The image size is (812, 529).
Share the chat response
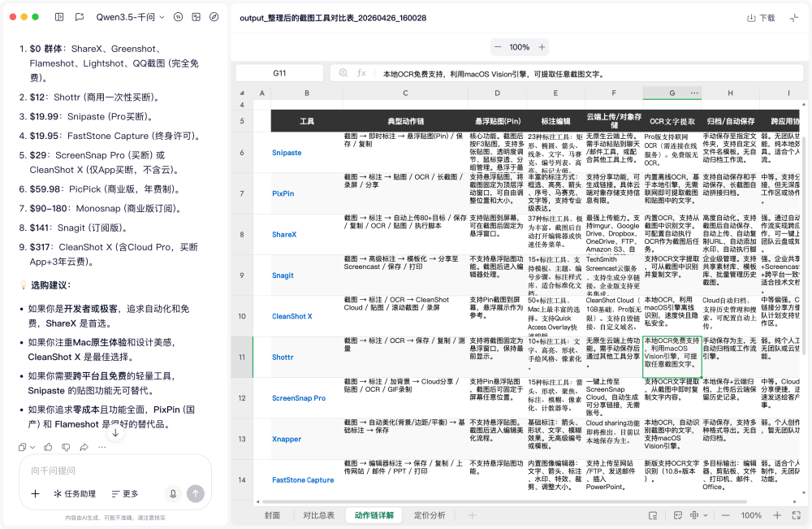(84, 447)
